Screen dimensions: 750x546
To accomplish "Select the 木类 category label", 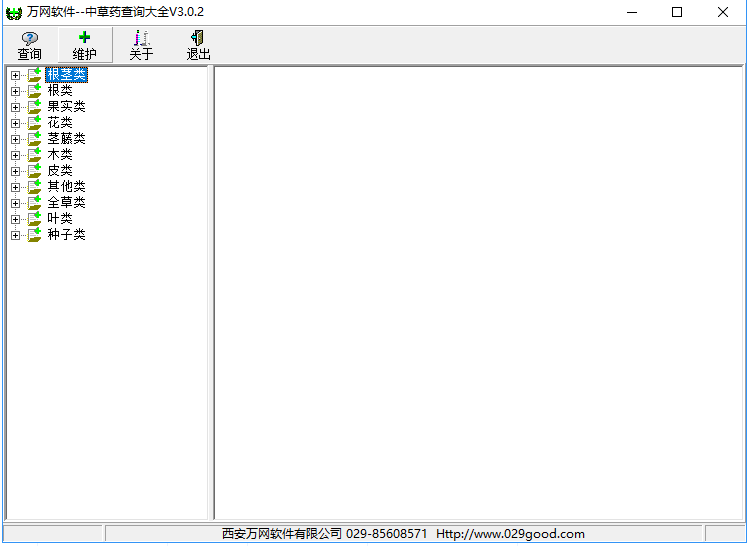I will click(x=60, y=154).
